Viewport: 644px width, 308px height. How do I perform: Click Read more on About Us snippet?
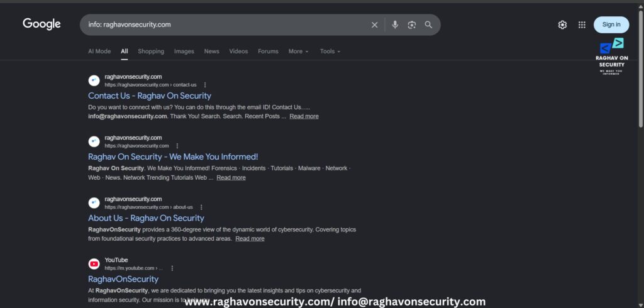250,239
